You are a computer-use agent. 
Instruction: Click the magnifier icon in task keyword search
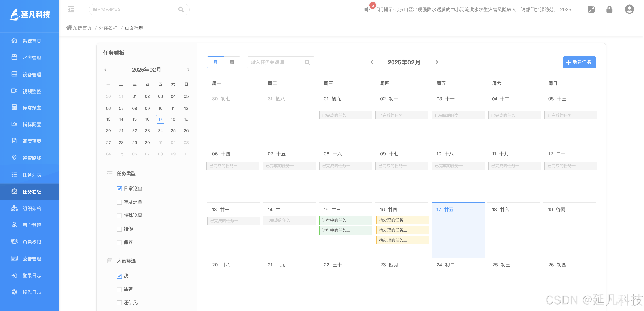point(307,63)
